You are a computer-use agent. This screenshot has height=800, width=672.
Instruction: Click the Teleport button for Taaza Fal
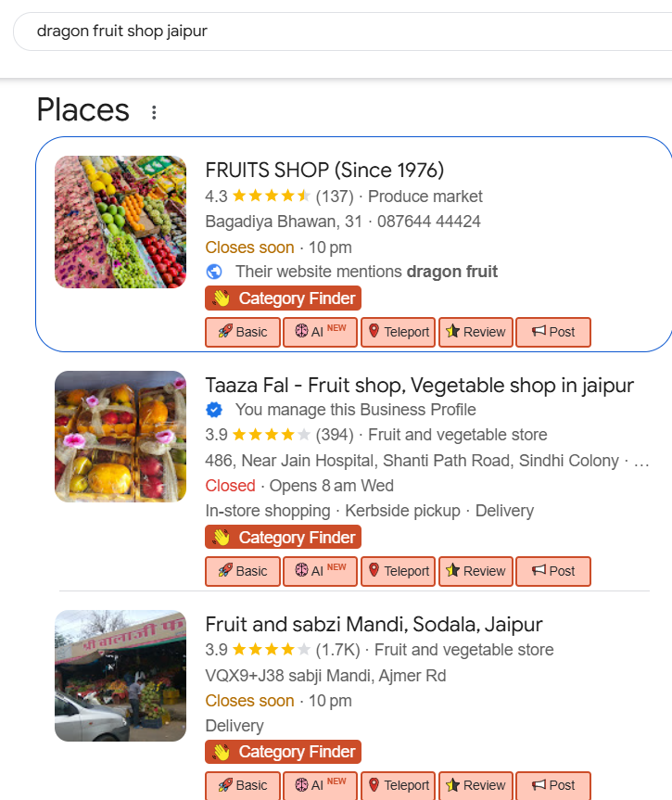click(398, 571)
